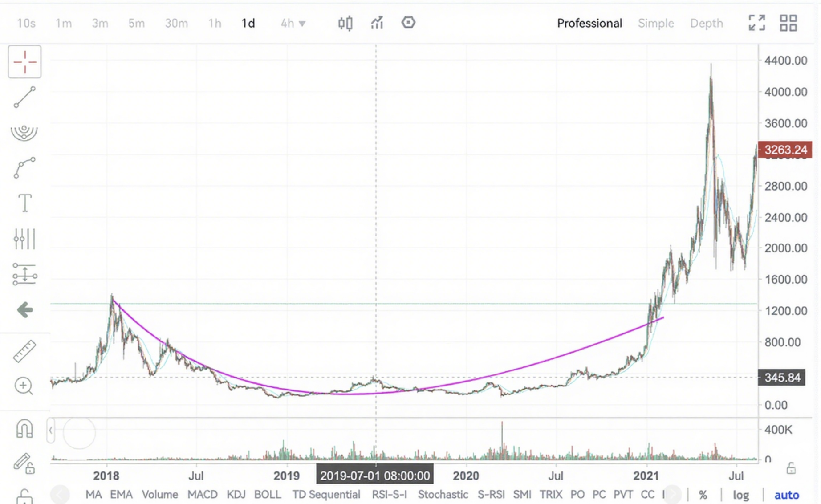Viewport: 821px width, 504px height.
Task: Toggle log scale on price axis
Action: point(741,495)
